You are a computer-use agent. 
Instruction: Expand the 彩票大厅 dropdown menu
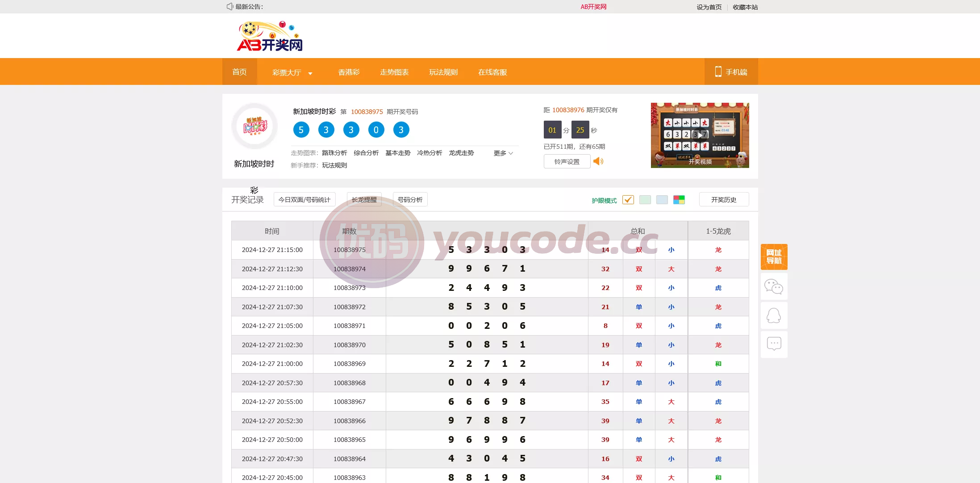pos(292,72)
